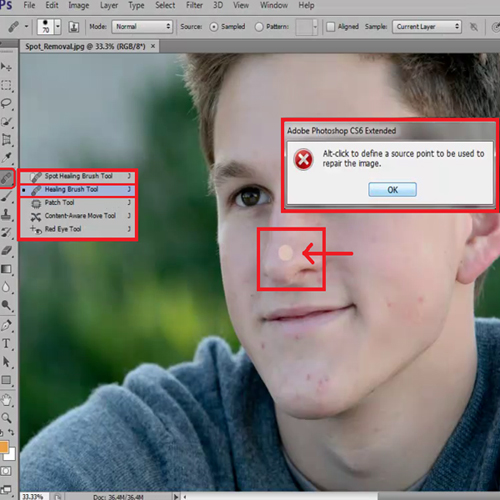Select the Gradient tool
The width and height of the screenshot is (500, 500).
(6, 269)
